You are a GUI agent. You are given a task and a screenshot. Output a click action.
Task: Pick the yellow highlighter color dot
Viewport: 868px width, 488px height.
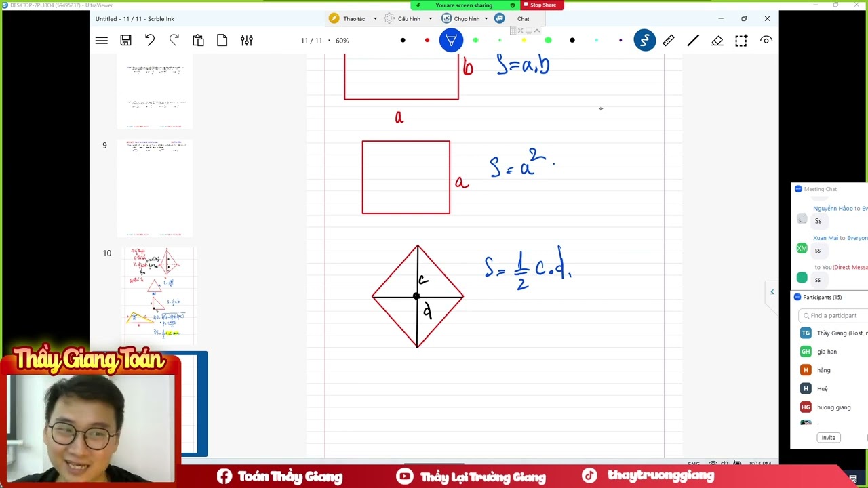(524, 41)
